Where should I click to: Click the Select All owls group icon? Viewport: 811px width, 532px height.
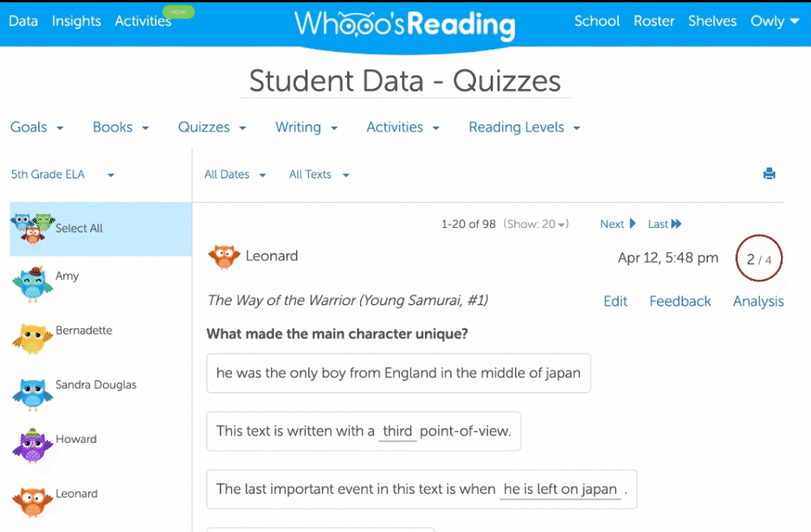click(32, 228)
